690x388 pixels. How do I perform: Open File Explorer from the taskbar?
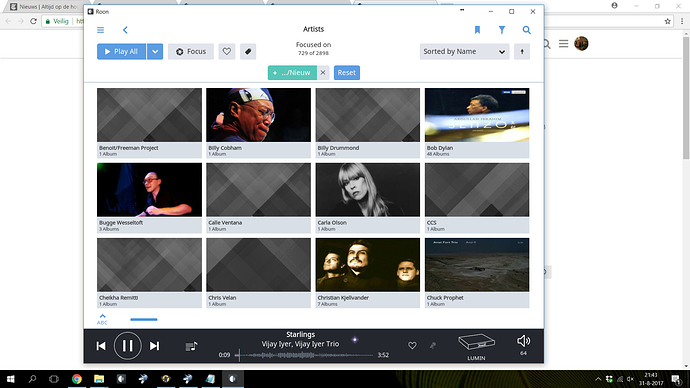[x=99, y=379]
